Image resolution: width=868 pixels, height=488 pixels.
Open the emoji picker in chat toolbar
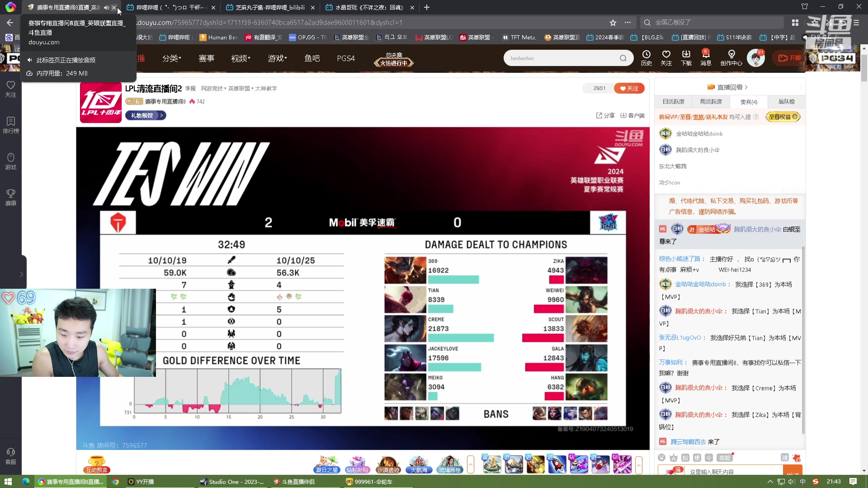(x=662, y=458)
